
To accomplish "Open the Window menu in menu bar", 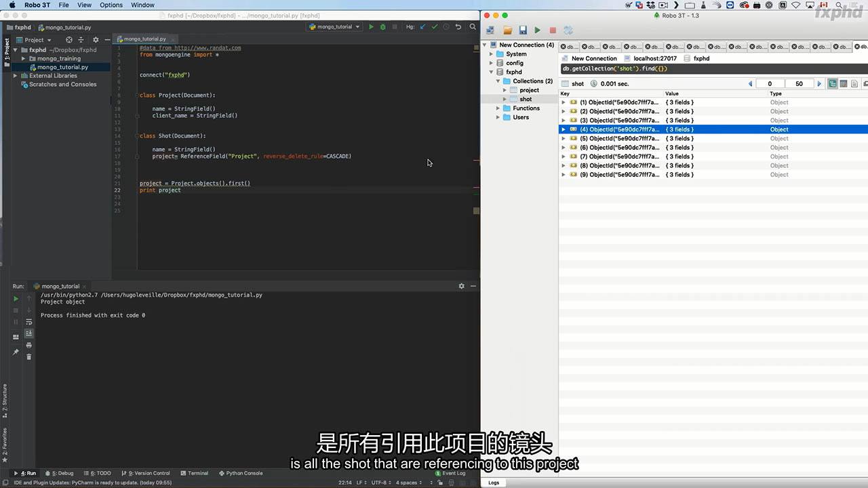I will (142, 5).
